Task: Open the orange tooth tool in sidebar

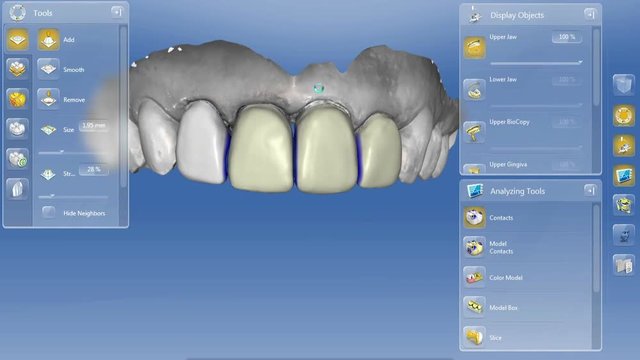Action: (x=18, y=99)
